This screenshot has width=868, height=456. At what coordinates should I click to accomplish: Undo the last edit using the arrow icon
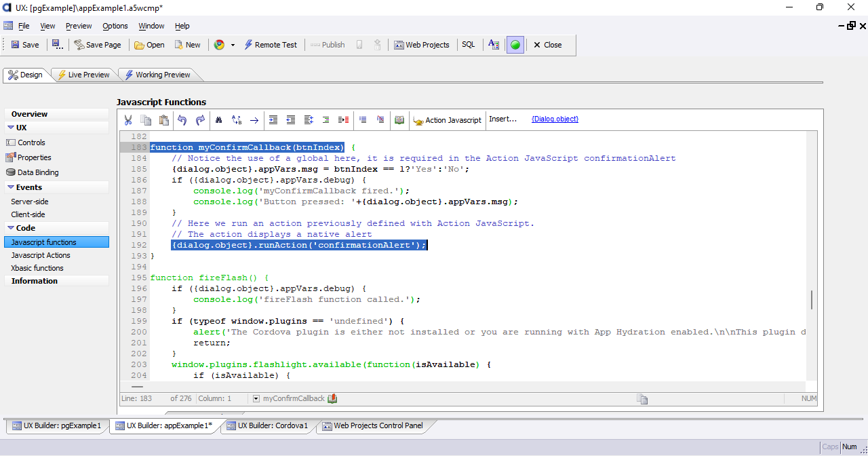pos(182,120)
